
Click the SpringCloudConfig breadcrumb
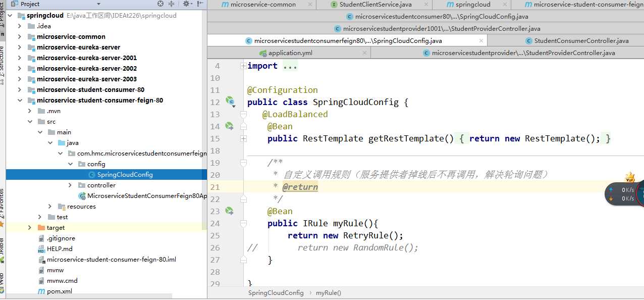[276, 293]
